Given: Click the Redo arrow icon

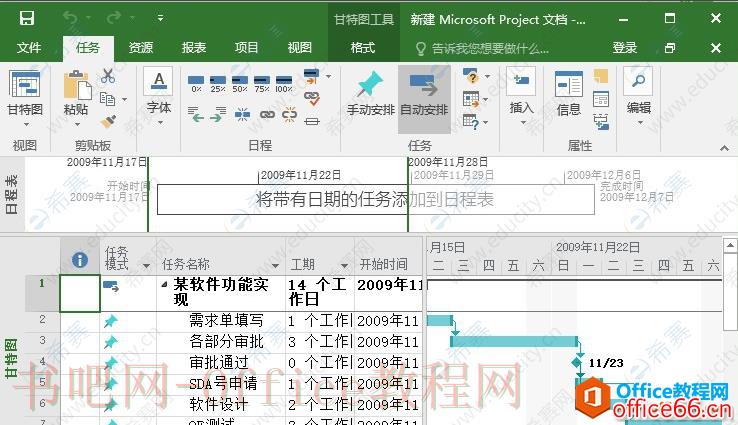Looking at the screenshot, I should pos(113,18).
